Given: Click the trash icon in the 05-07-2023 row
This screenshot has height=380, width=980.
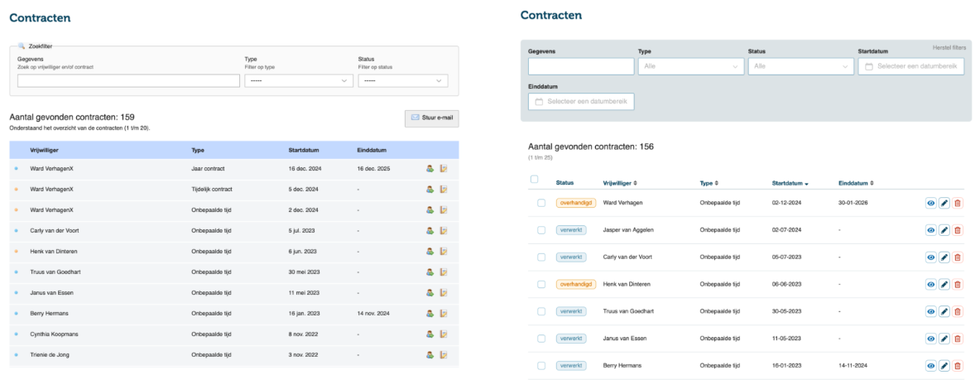Looking at the screenshot, I should click(x=958, y=257).
